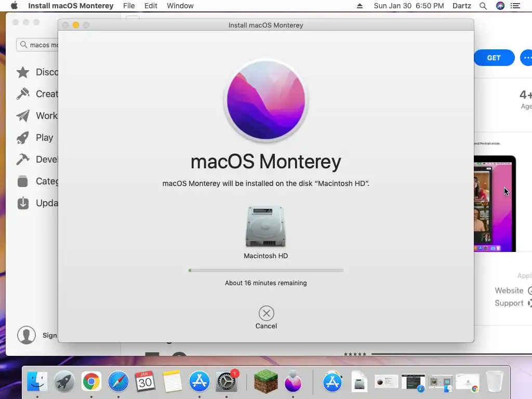Screen dimensions: 532x399
Task: Click the installation progress bar
Action: click(x=266, y=270)
